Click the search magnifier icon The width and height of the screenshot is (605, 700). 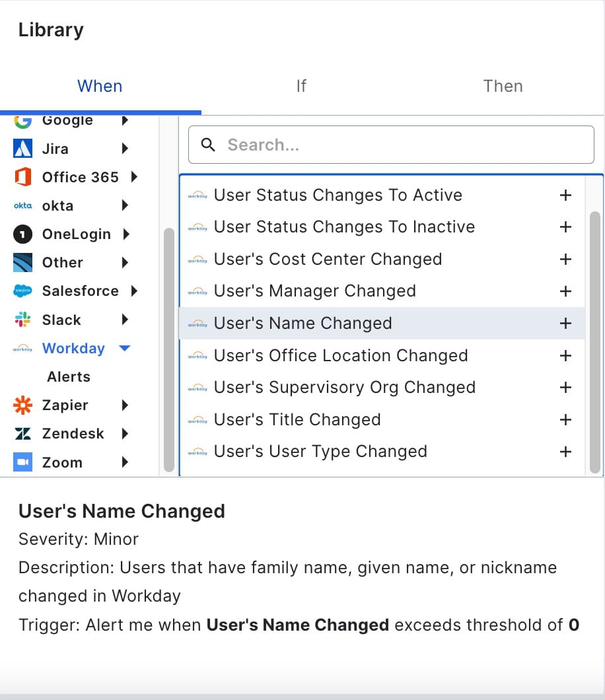click(208, 145)
